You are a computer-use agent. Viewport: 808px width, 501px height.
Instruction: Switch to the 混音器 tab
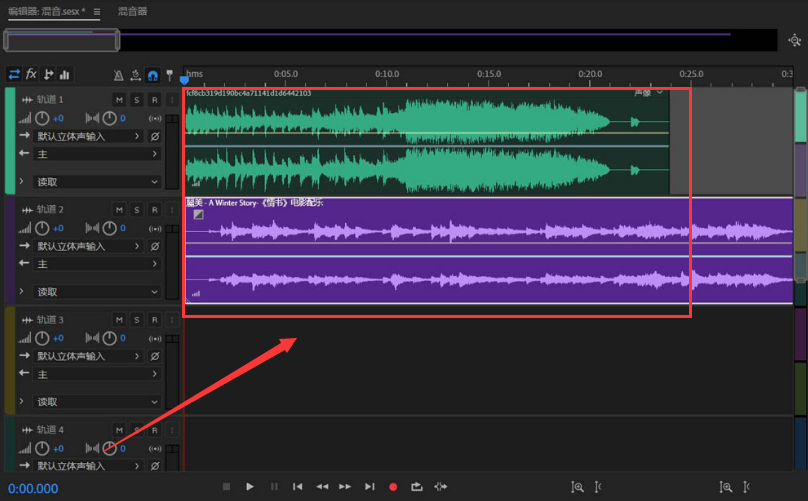click(x=132, y=11)
